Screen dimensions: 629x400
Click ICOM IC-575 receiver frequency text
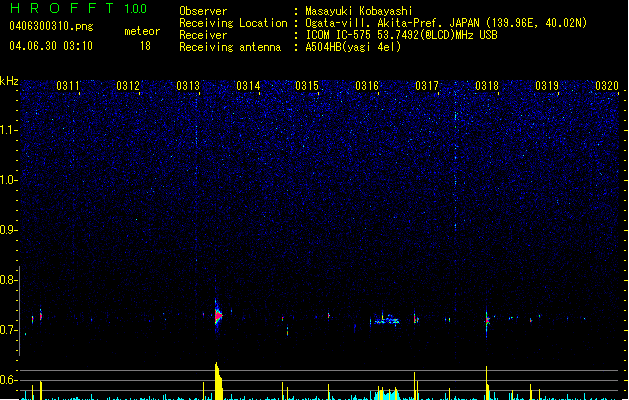[402, 35]
